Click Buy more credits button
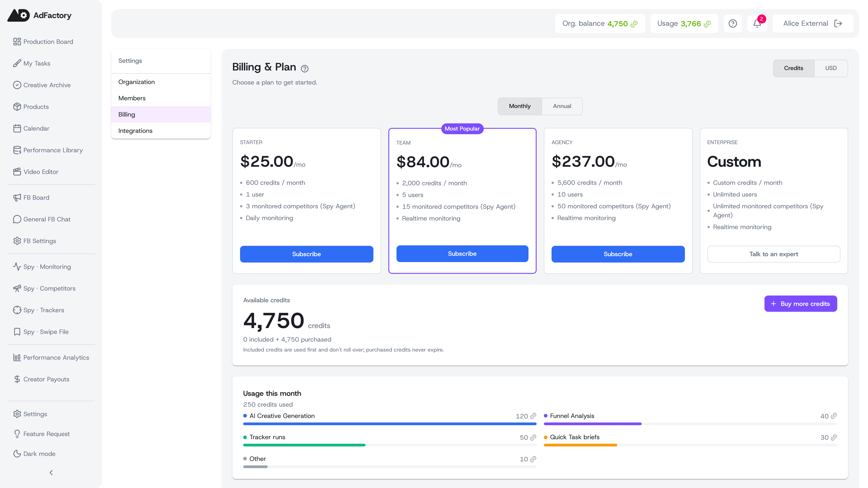The width and height of the screenshot is (868, 488). pos(800,303)
